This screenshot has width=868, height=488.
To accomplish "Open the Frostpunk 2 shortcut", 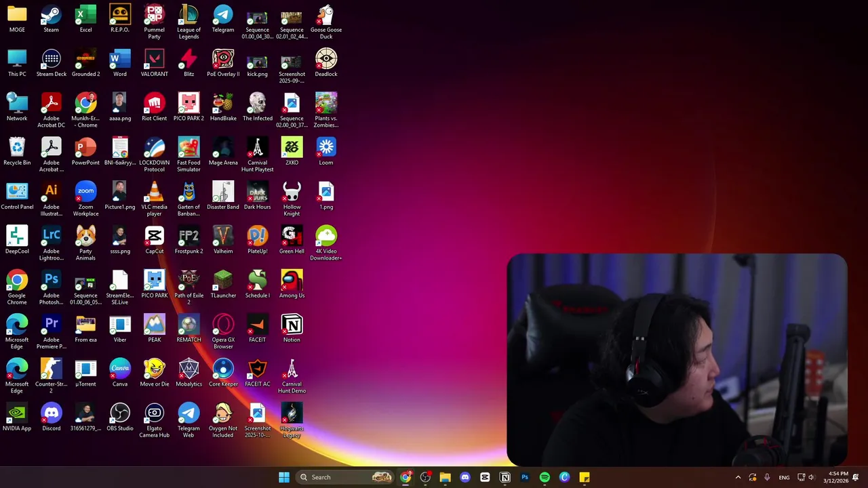I will (189, 240).
